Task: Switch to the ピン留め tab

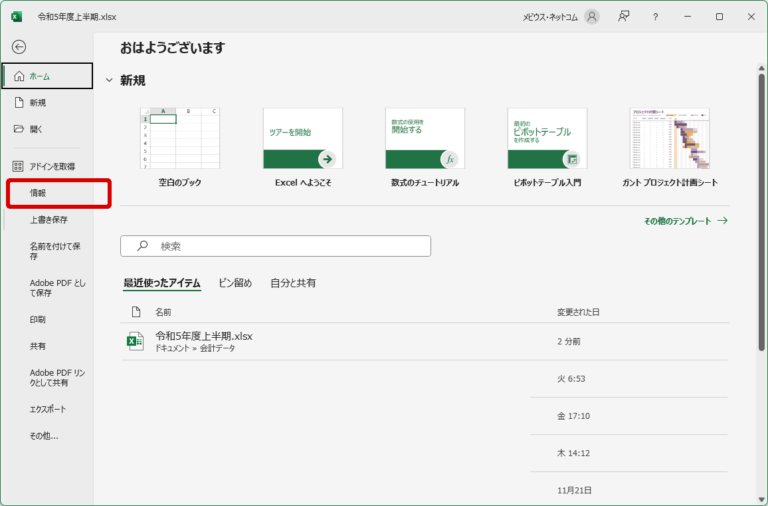Action: coord(235,283)
